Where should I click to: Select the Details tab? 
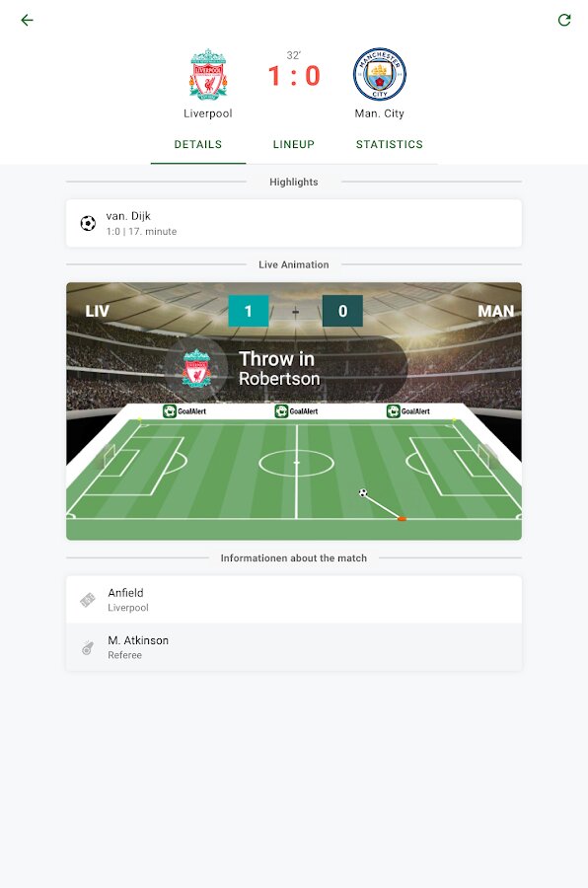(198, 144)
